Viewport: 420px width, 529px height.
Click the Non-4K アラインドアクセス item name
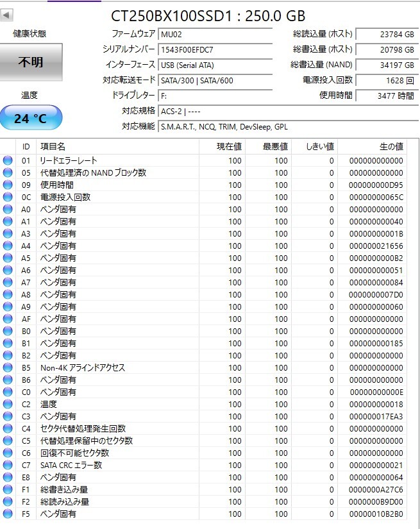pos(83,368)
